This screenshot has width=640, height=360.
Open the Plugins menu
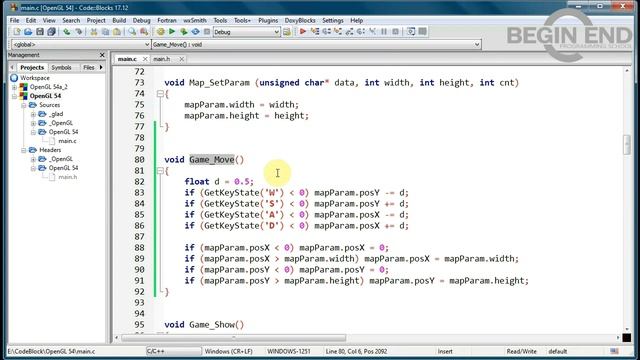pos(268,20)
